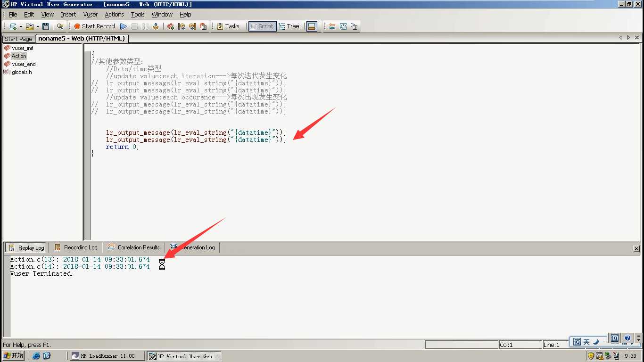Click the yellow security shield tray icon

point(591,356)
